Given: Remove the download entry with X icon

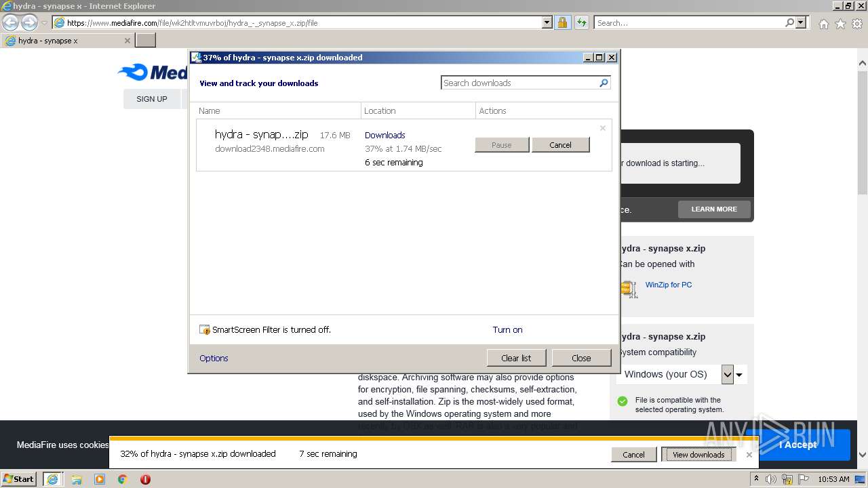Looking at the screenshot, I should coord(602,127).
